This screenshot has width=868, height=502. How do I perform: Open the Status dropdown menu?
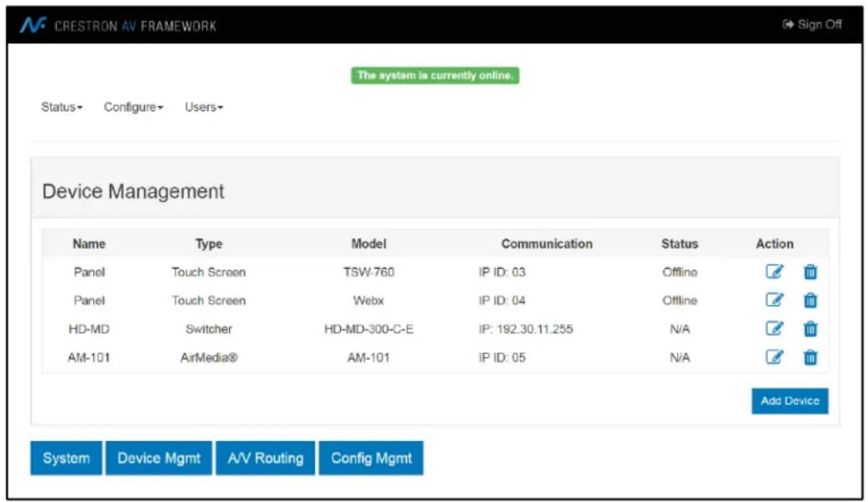[61, 107]
